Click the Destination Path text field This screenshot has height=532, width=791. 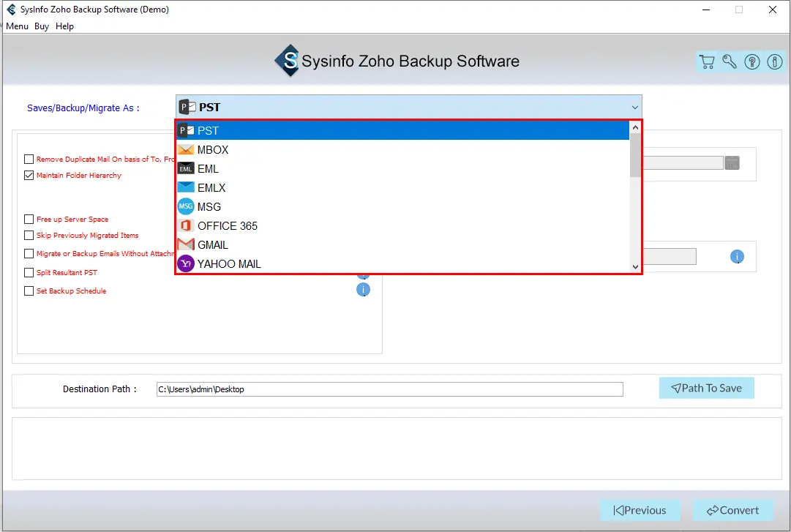(389, 389)
